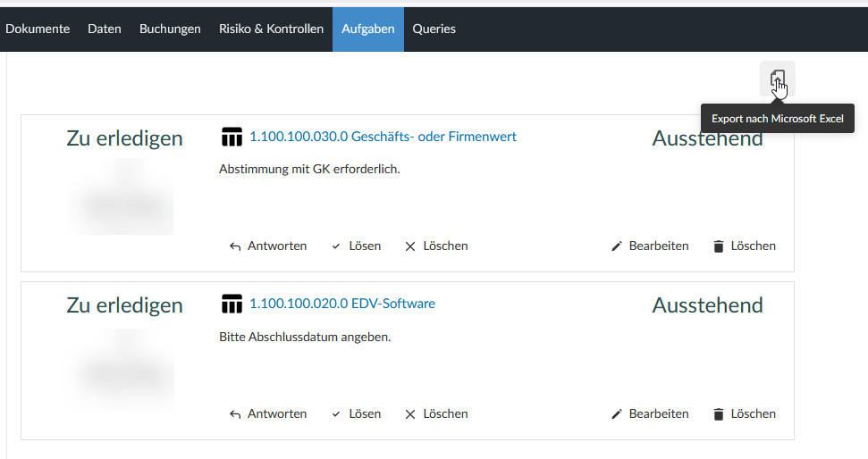
Task: Open the 1.100.100.020.0 EDV-Software link
Action: point(342,304)
